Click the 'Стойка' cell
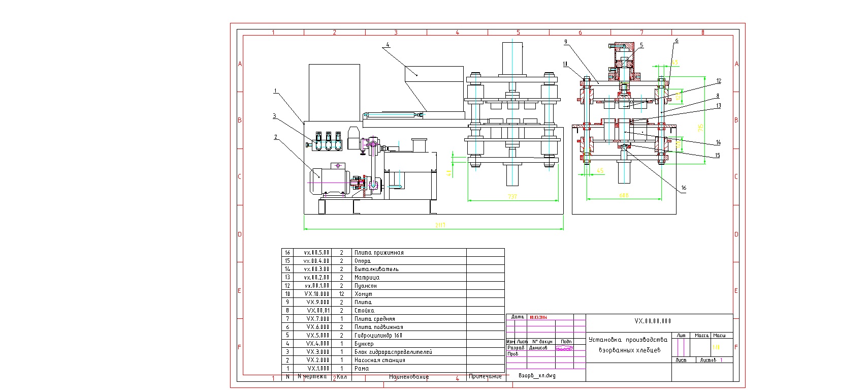868x390 pixels. pos(364,311)
